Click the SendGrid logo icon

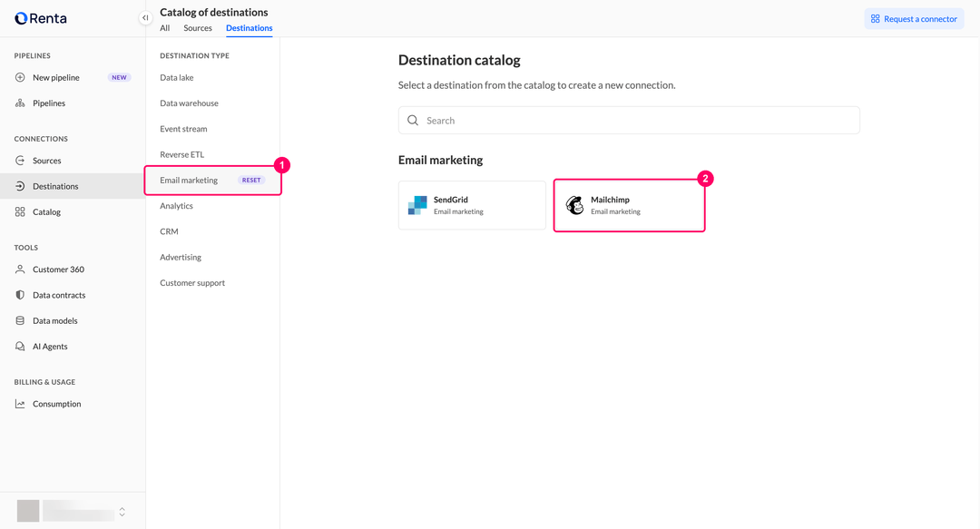coord(417,205)
